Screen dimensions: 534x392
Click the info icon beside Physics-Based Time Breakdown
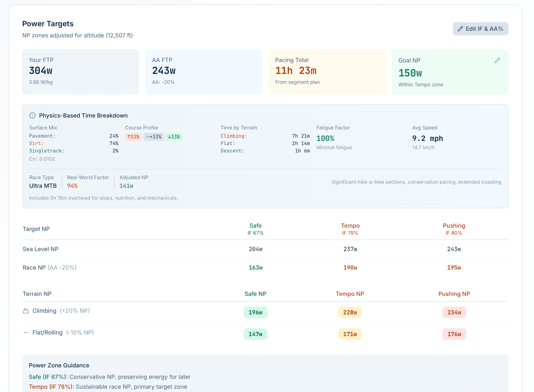click(33, 116)
